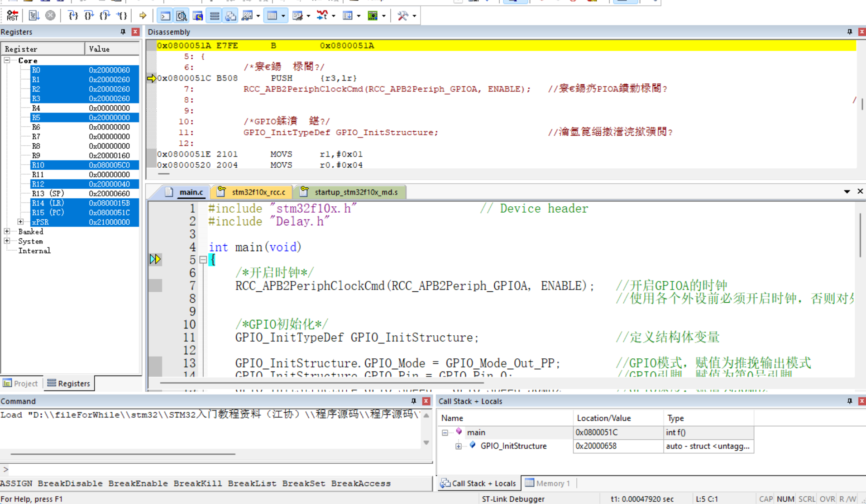The width and height of the screenshot is (866, 504).
Task: Open the Symbols Window icon
Action: pos(198,16)
